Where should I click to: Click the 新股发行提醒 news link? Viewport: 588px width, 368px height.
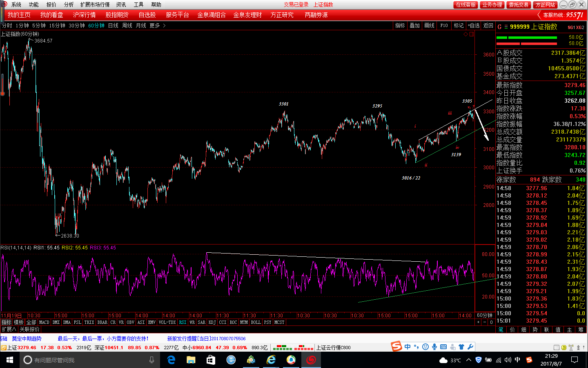(x=206, y=339)
